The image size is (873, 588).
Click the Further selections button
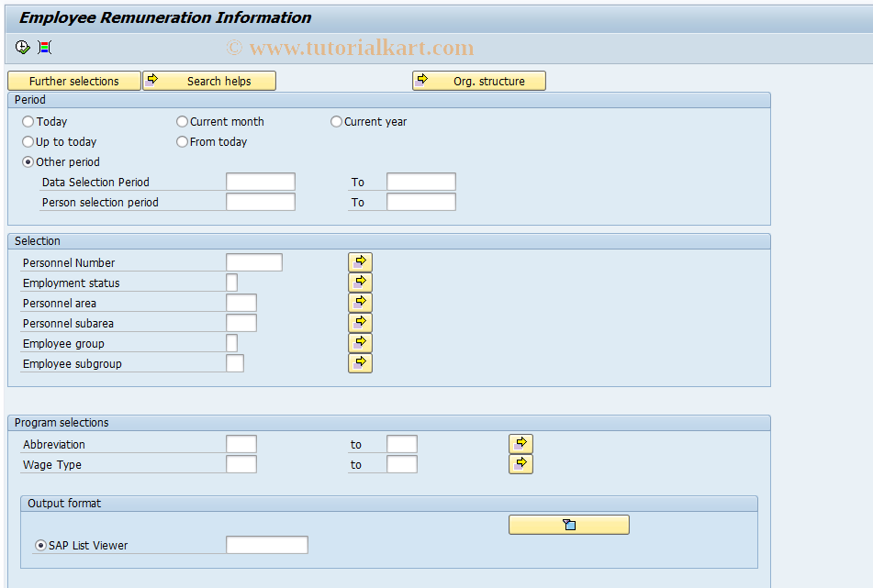coord(73,81)
